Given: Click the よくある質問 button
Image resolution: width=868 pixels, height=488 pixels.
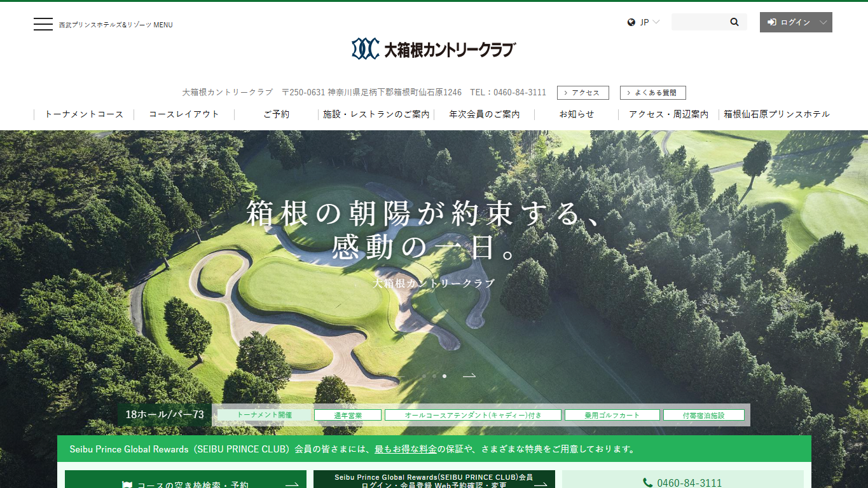Looking at the screenshot, I should 653,93.
